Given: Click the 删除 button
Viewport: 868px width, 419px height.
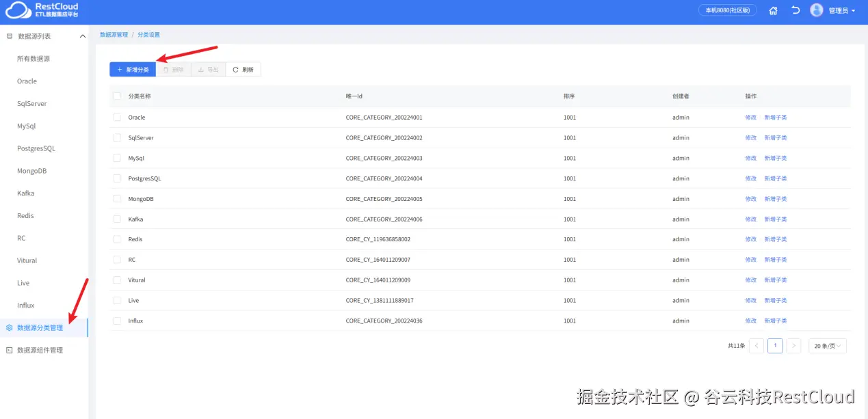Looking at the screenshot, I should (173, 70).
